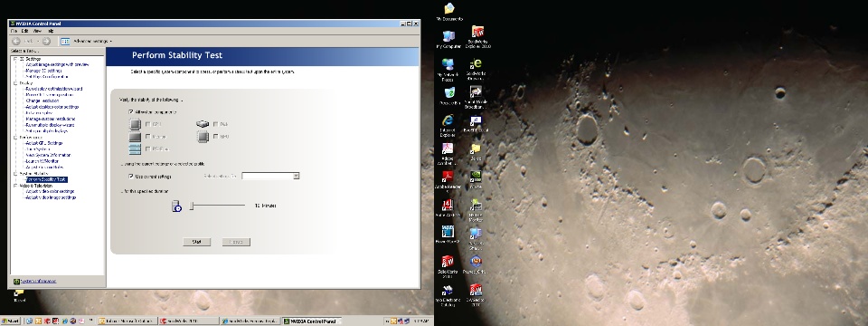Screen dimensions: 868x326
Task: Switch to the Inbox Microsoft Outlook taskbar button
Action: [127, 321]
